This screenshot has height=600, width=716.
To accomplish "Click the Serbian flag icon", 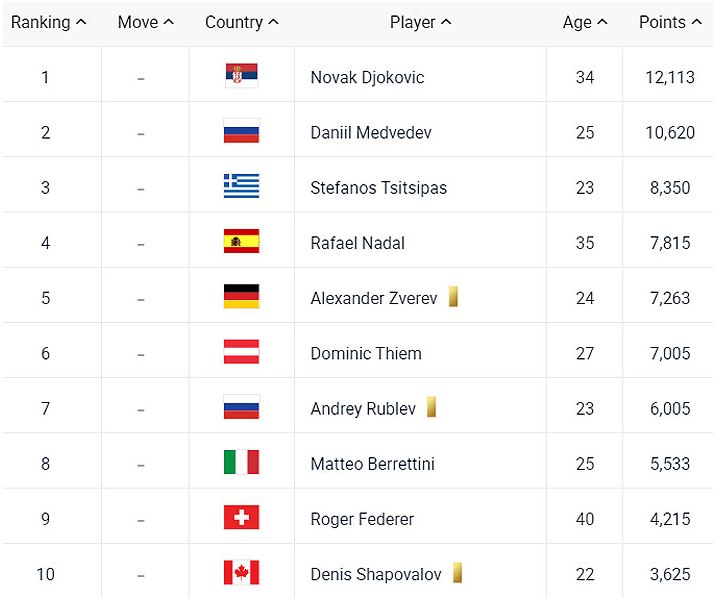I will pyautogui.click(x=242, y=76).
